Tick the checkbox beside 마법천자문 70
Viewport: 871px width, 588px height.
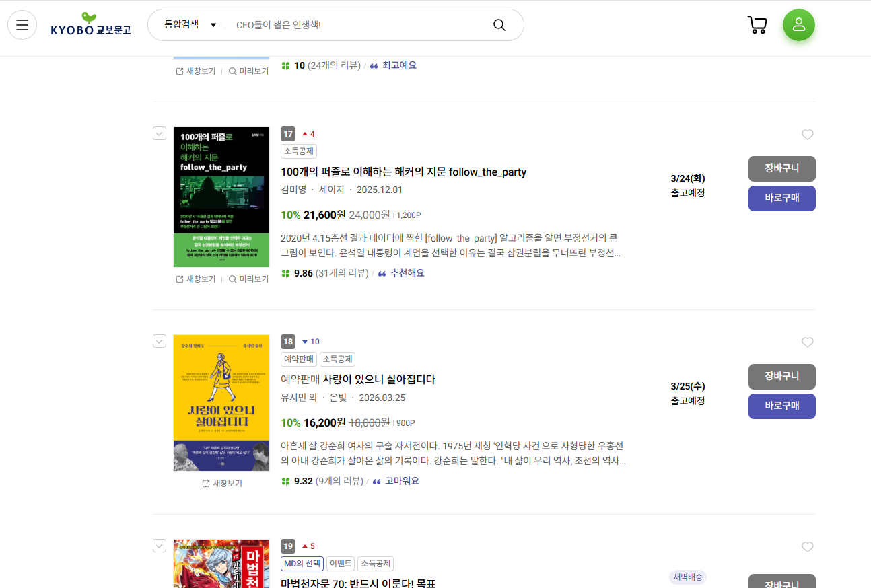160,546
